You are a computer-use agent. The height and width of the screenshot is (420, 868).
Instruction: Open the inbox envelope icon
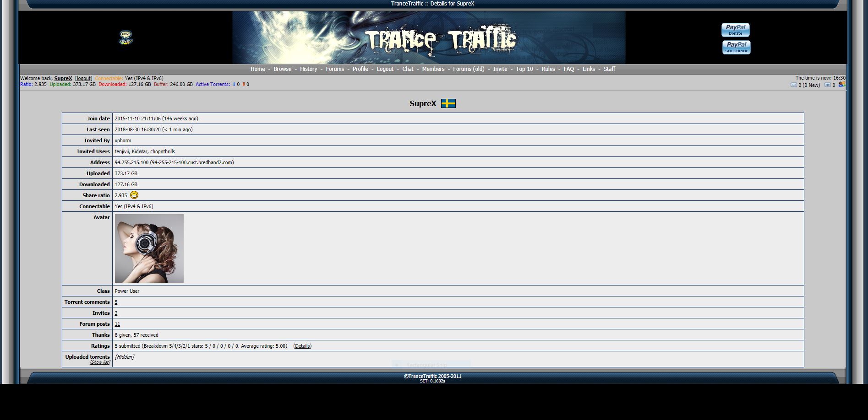793,85
